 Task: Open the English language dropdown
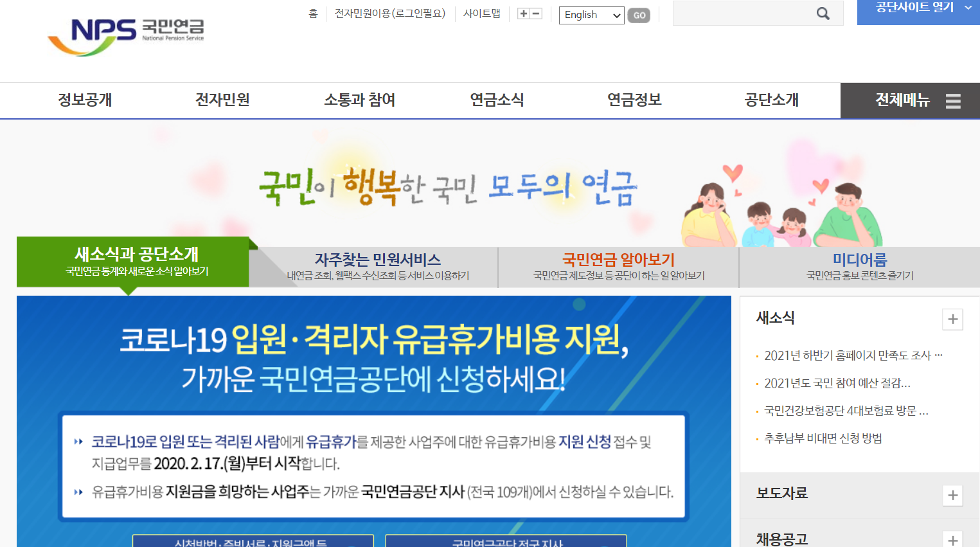592,15
